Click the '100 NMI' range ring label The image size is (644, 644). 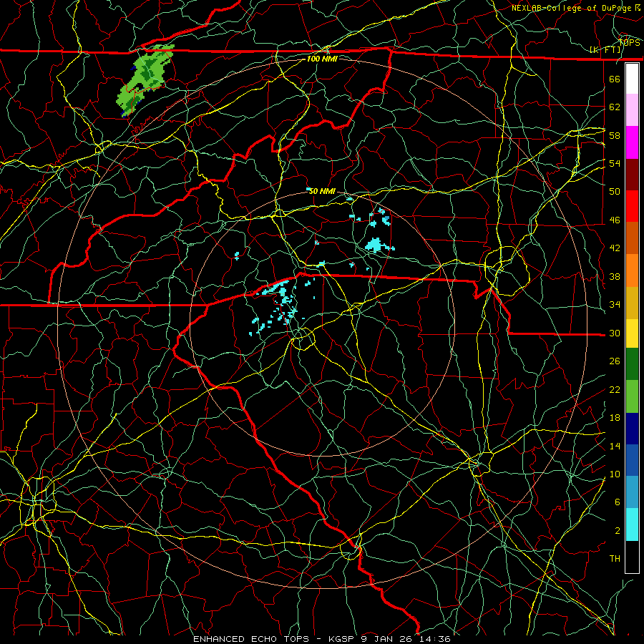[x=322, y=59]
